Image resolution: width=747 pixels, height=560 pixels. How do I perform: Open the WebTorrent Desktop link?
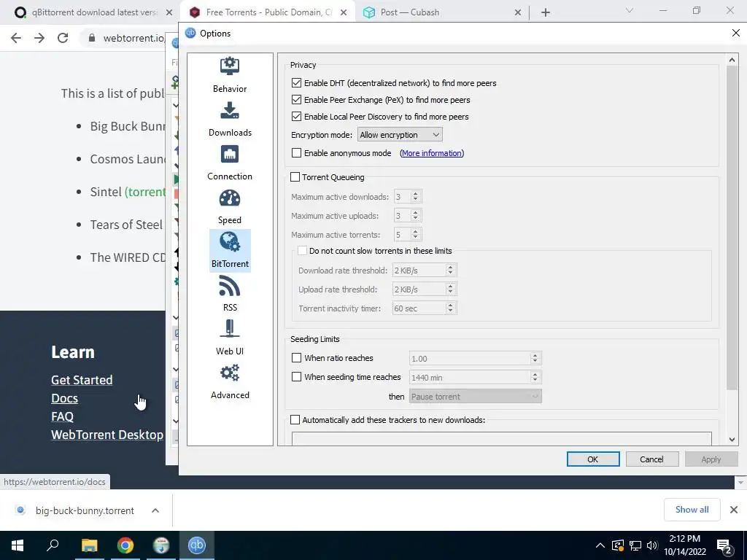107,435
